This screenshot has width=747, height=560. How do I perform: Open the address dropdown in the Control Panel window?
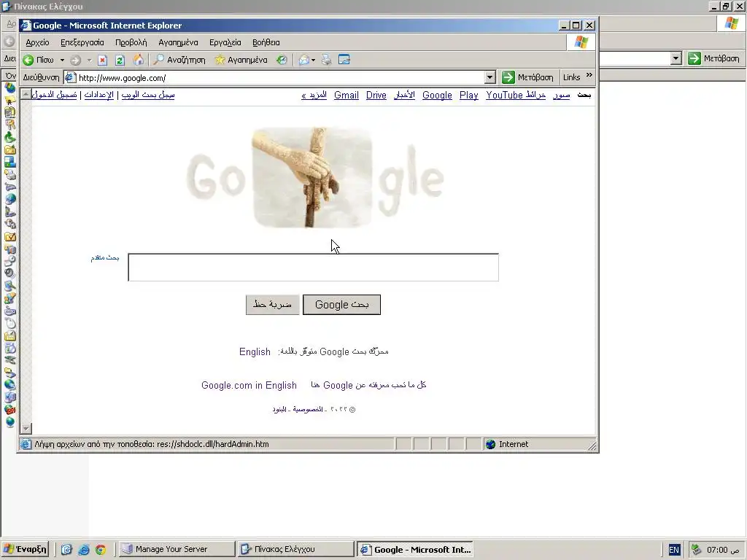(x=676, y=58)
